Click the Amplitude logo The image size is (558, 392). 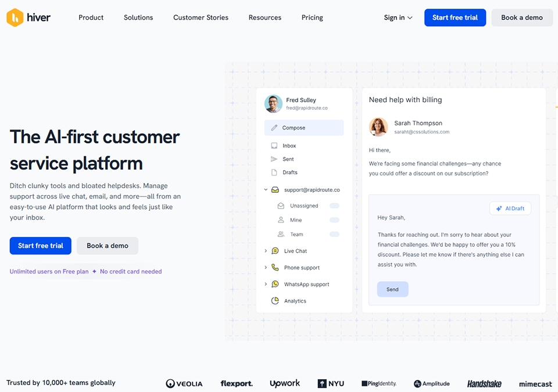432,383
